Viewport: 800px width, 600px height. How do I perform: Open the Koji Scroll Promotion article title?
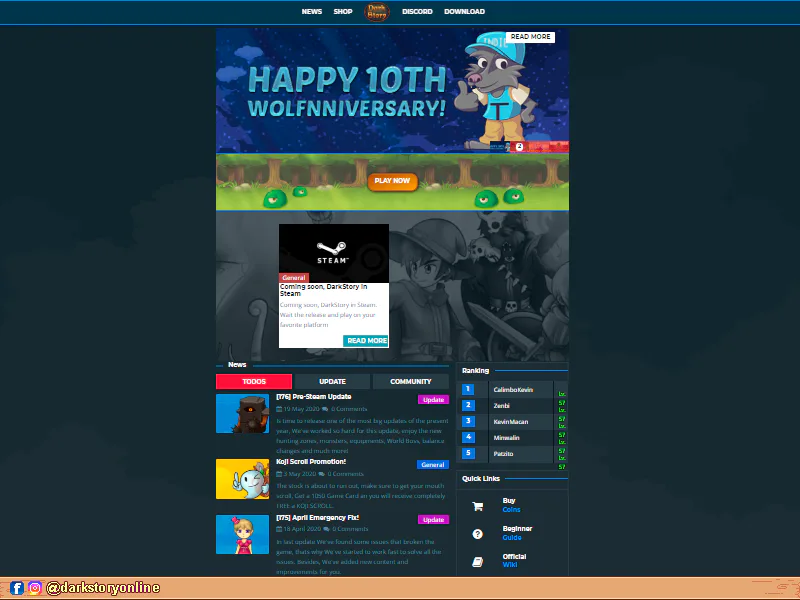(311, 462)
